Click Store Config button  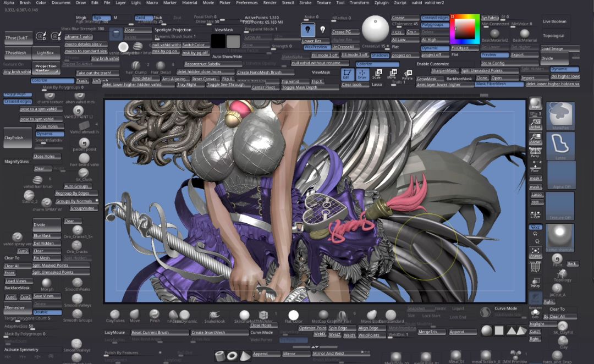coord(509,63)
